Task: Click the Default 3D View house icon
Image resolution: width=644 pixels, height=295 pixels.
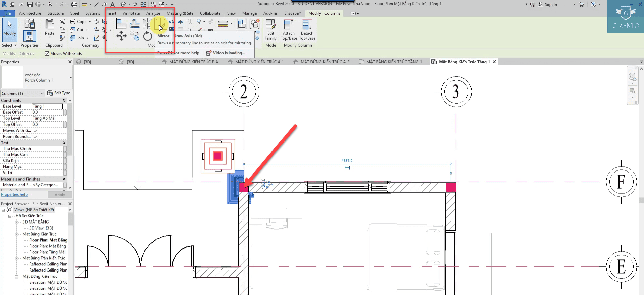Action: (x=123, y=4)
